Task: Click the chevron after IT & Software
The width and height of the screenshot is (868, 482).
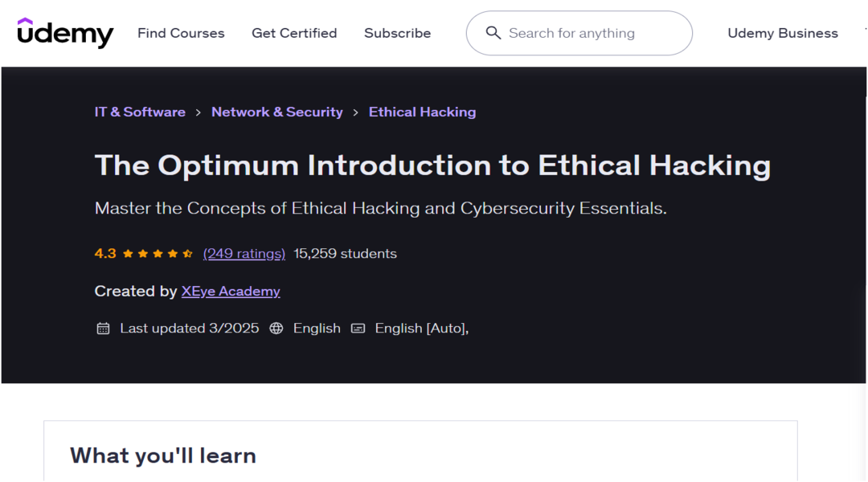Action: (x=199, y=113)
